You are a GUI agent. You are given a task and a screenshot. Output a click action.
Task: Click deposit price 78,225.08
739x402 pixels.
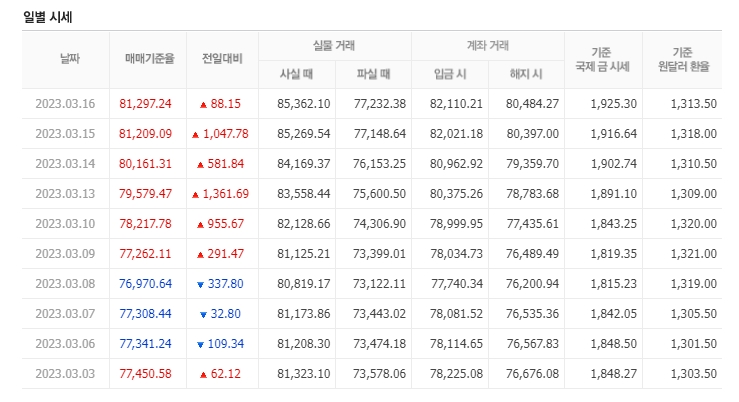(x=456, y=374)
